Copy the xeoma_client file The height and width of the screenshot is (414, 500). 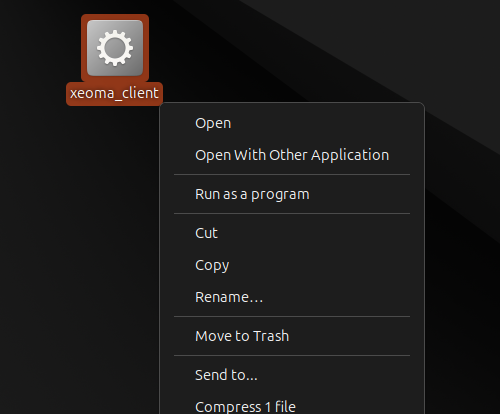292,265
